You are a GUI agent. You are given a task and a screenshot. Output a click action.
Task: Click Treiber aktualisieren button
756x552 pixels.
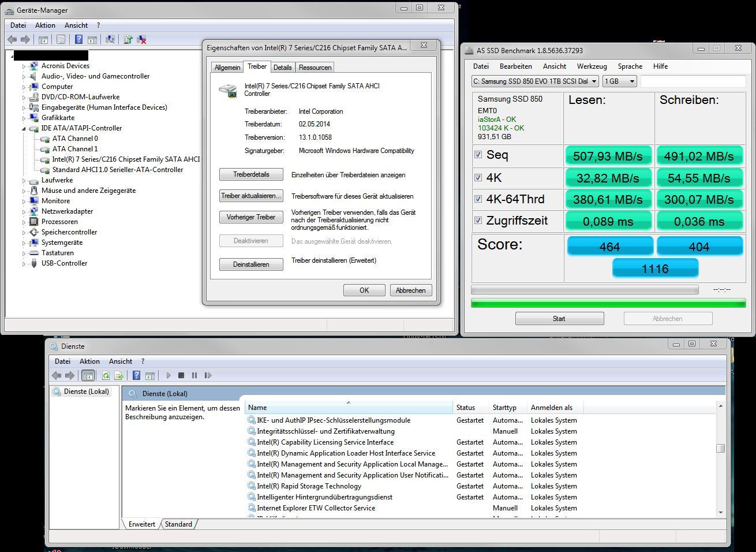pos(251,196)
